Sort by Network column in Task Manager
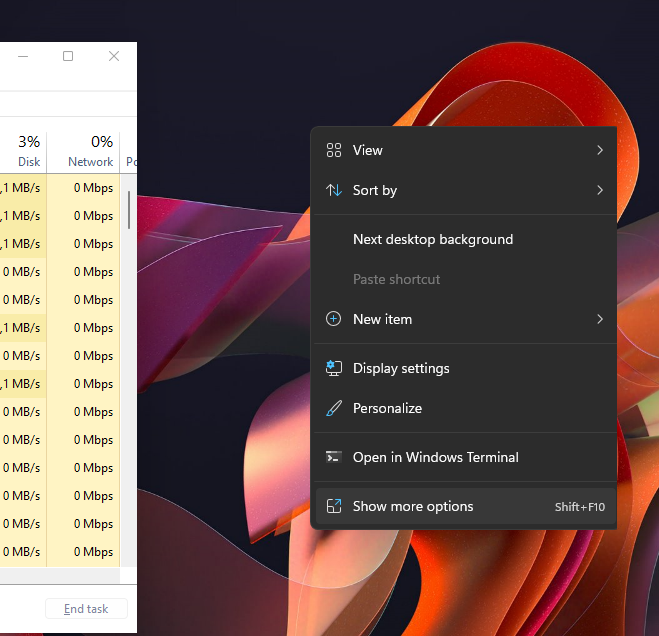This screenshot has width=659, height=636. click(x=90, y=162)
